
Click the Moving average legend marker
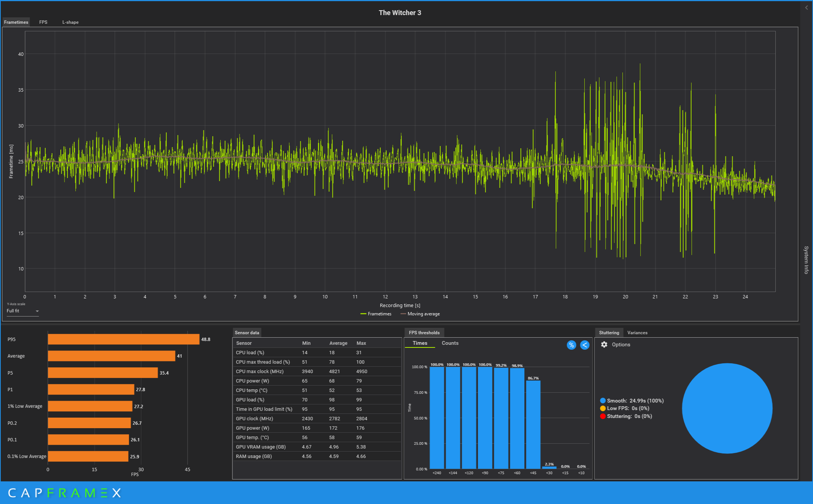[x=403, y=314]
